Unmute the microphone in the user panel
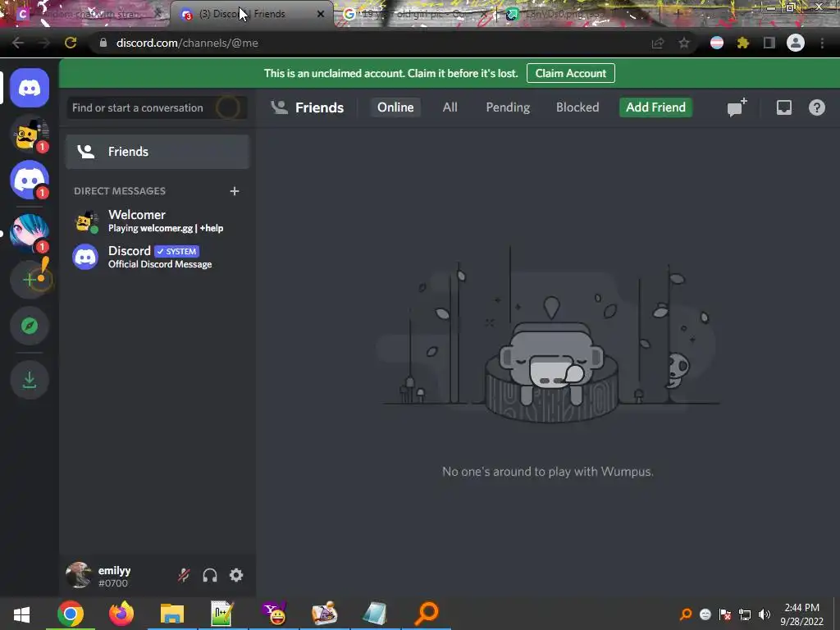 (x=184, y=575)
